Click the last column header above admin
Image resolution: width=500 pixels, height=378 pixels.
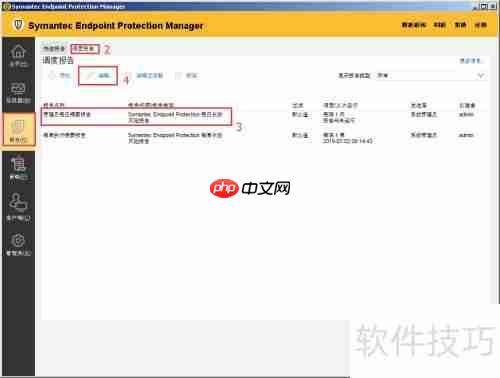(x=467, y=105)
